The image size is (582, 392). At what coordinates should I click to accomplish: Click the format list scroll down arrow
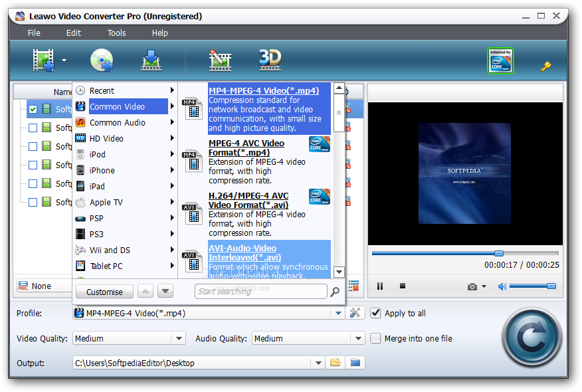click(x=339, y=272)
